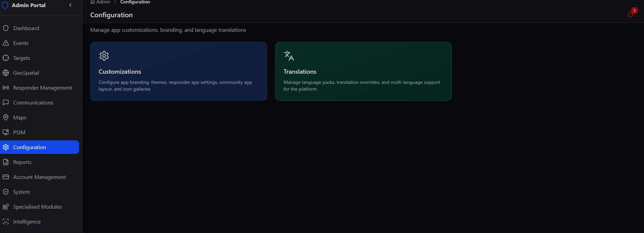Go to the Events menu item

[x=40, y=43]
